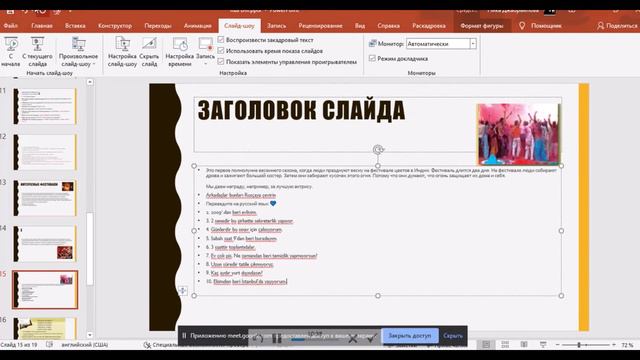
Task: Switch to the Переходы tab
Action: coord(158,26)
